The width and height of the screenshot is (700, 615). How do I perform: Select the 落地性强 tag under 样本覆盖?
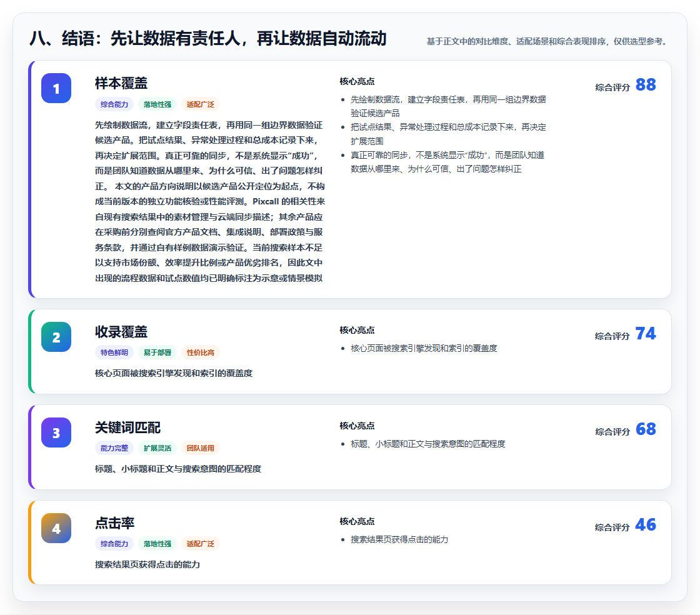(157, 104)
